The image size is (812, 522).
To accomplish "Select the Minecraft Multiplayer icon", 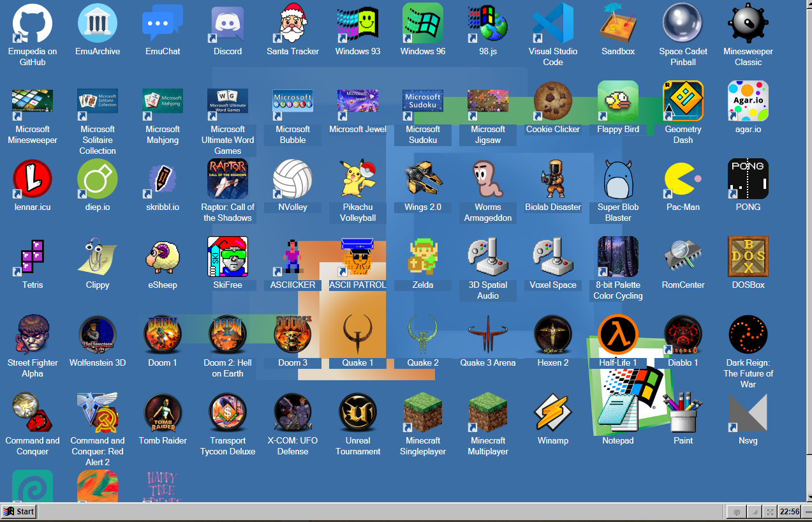I will [488, 412].
